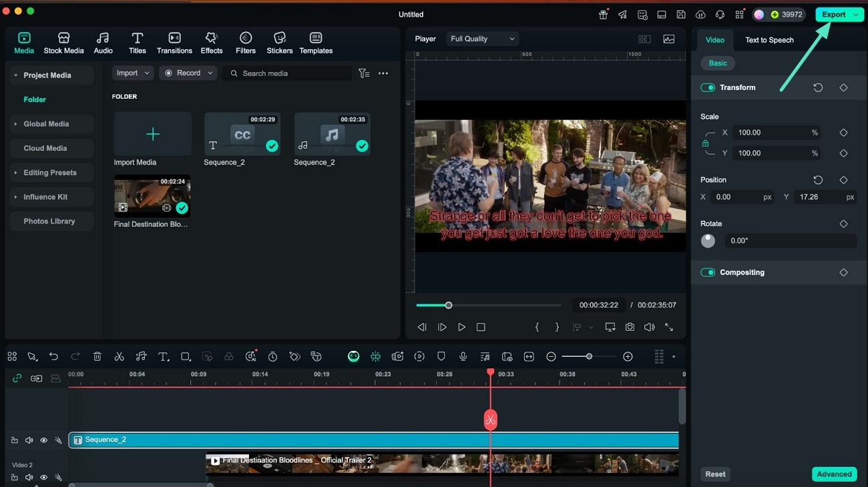Click the Export button
Screen dimensions: 868x487
tap(833, 15)
